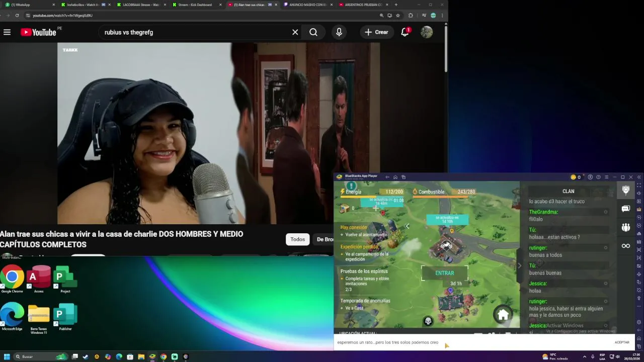Image resolution: width=644 pixels, height=362 pixels.
Task: Select the Expedición perdida quest
Action: (365, 253)
